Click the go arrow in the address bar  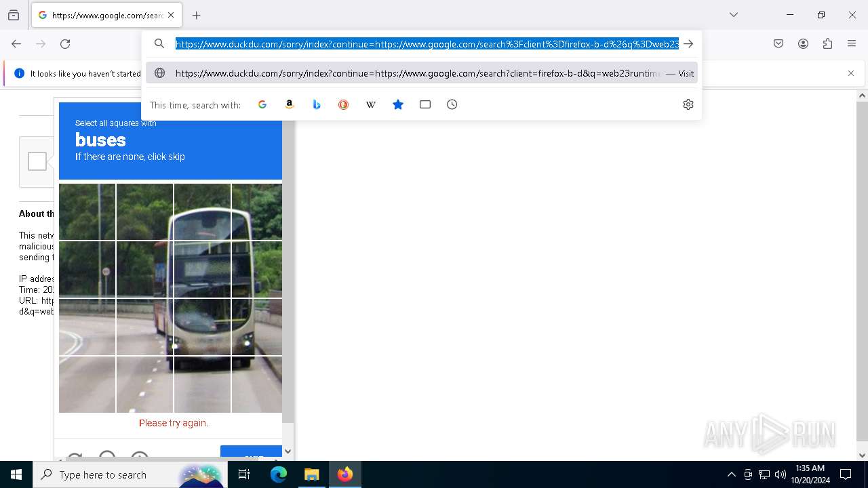point(688,44)
